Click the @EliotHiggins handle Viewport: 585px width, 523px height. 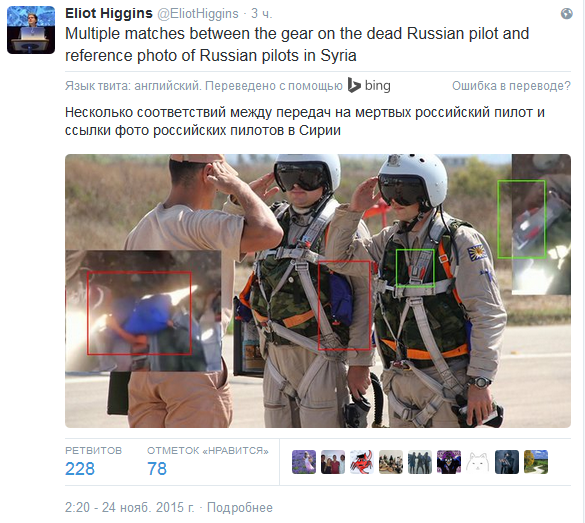(x=198, y=13)
